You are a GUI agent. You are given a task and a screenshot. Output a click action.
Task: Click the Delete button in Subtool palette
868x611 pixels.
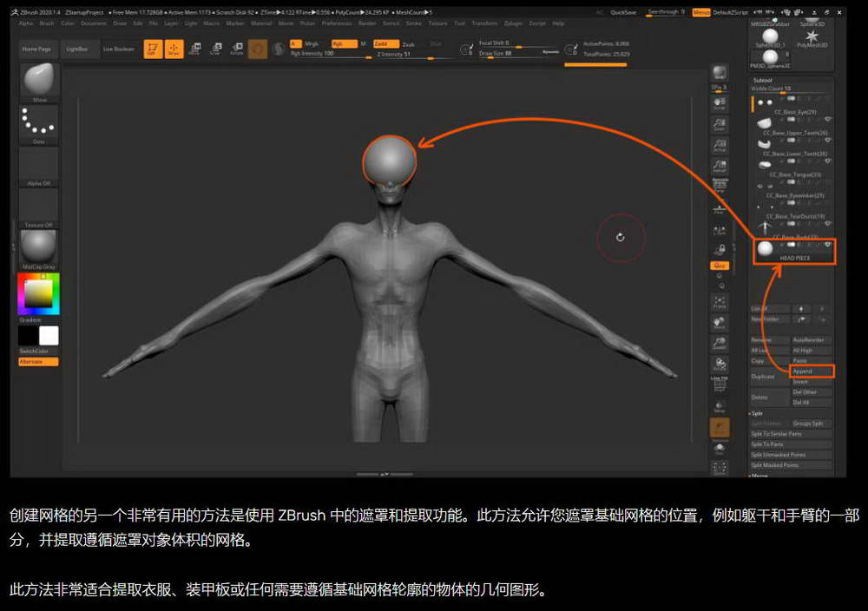pyautogui.click(x=769, y=397)
